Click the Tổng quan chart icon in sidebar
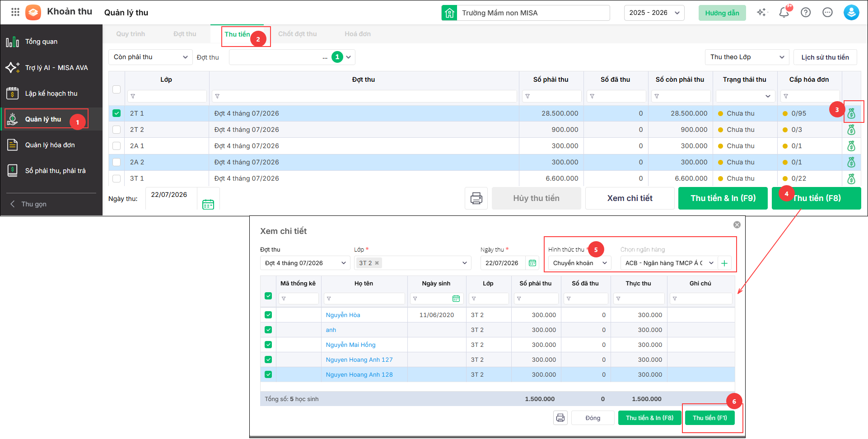 [12, 42]
